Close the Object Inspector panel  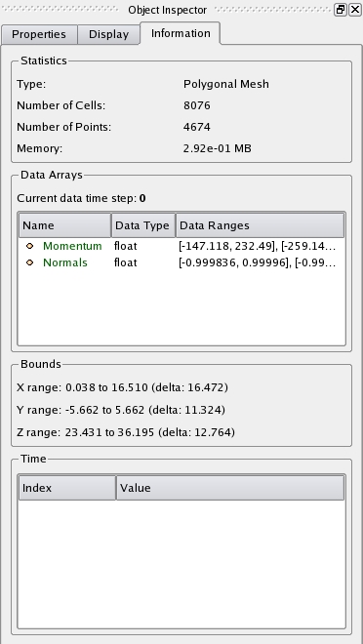click(x=355, y=10)
